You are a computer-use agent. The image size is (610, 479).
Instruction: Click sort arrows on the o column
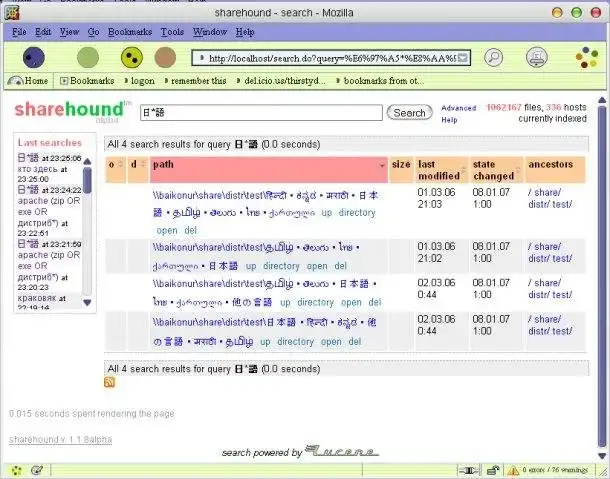pos(121,164)
